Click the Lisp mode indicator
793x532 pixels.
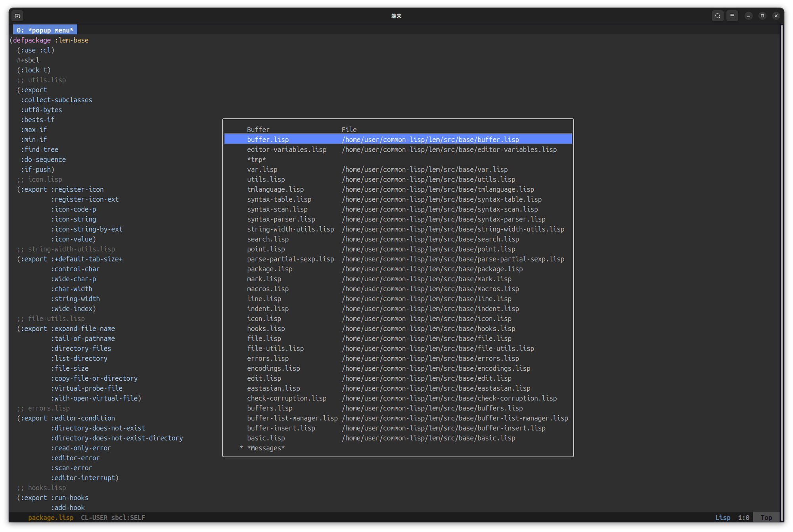(722, 517)
